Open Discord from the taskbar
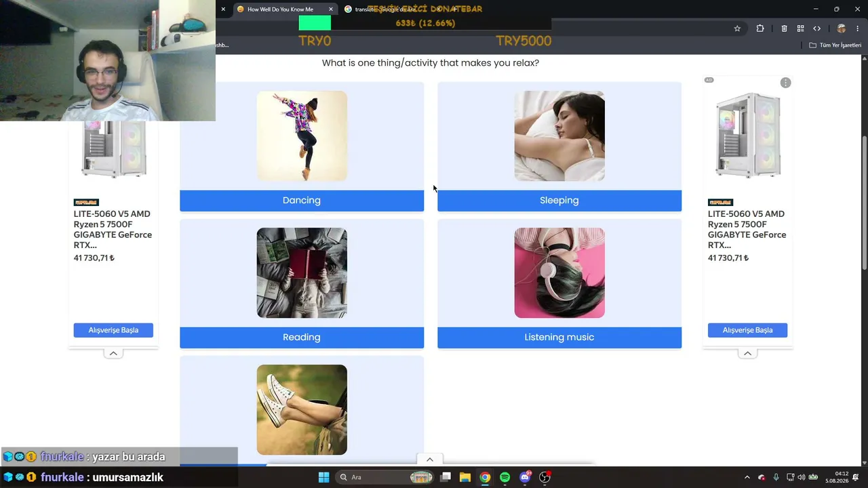 coord(525,477)
